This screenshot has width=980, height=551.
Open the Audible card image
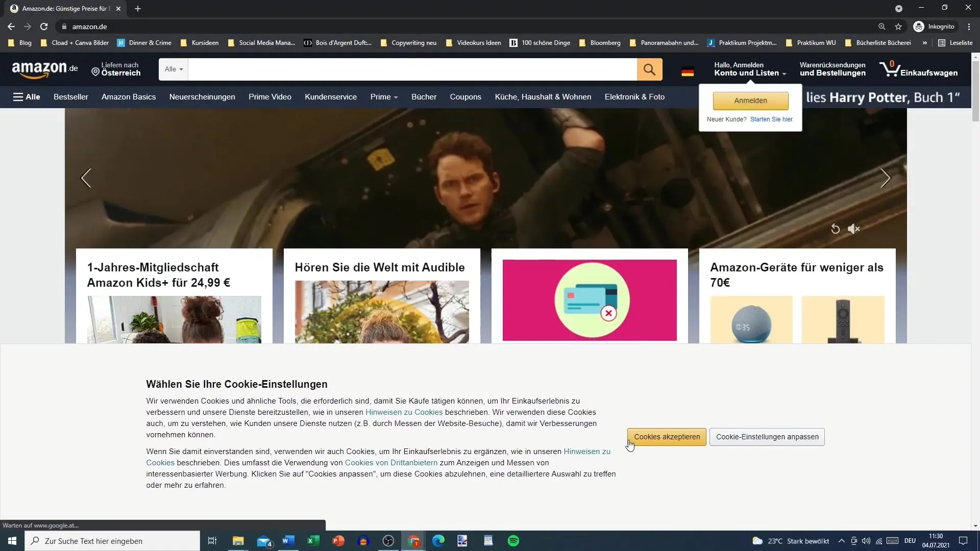pyautogui.click(x=382, y=312)
